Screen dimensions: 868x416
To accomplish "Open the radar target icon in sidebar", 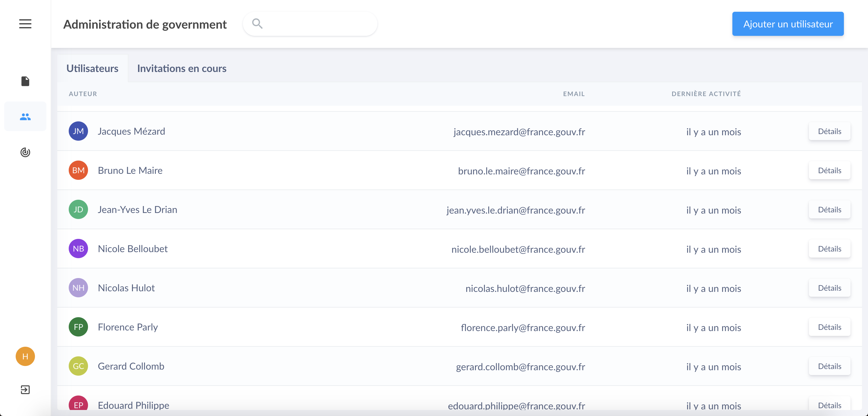I will click(25, 152).
